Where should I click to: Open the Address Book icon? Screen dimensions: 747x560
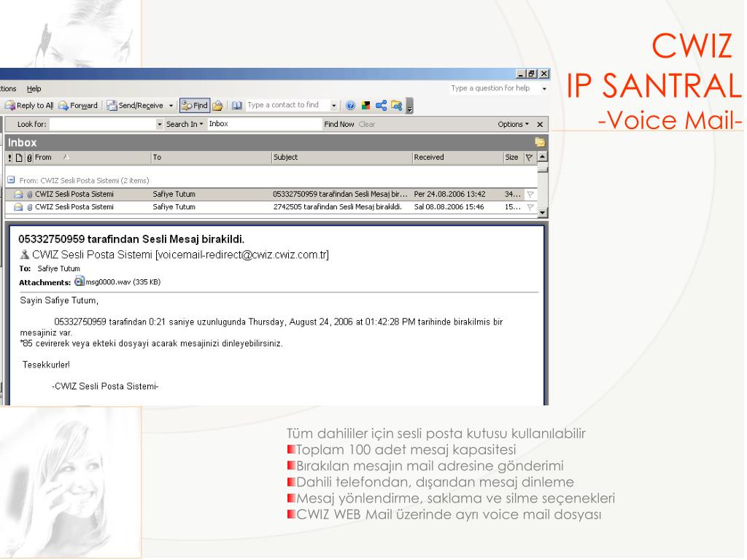(237, 105)
